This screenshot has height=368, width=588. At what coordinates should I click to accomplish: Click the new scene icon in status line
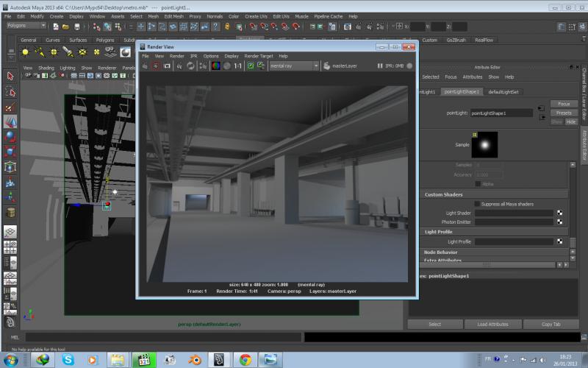pos(56,26)
